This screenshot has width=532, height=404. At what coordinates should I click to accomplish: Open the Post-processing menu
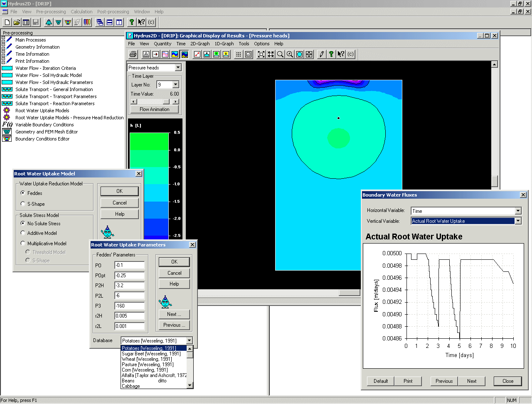(113, 12)
